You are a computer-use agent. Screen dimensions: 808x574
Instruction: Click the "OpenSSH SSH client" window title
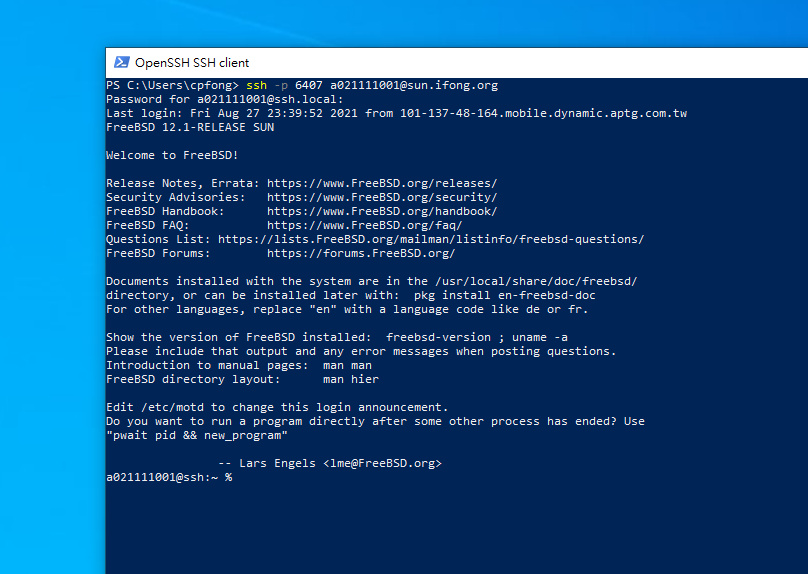[192, 63]
